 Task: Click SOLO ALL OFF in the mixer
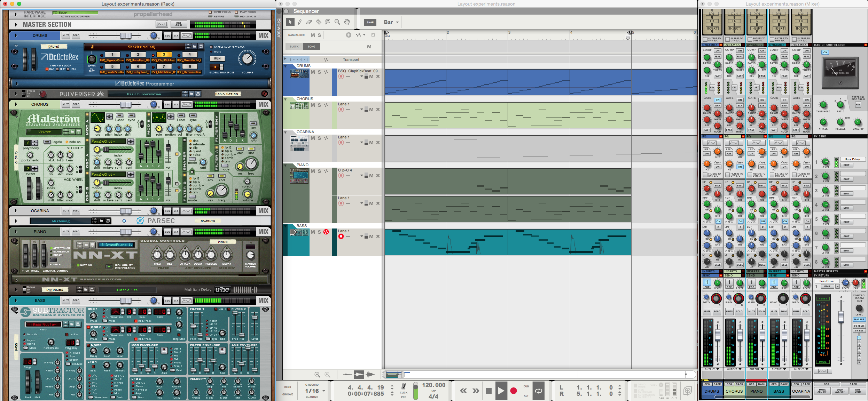[x=840, y=391]
